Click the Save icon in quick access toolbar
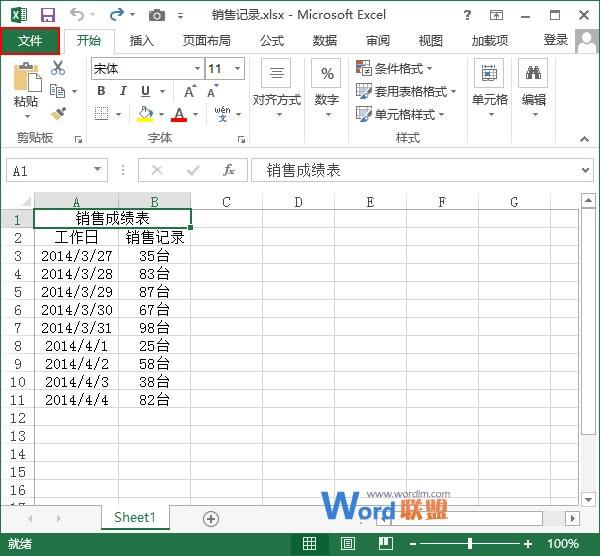The image size is (600, 556). [48, 15]
